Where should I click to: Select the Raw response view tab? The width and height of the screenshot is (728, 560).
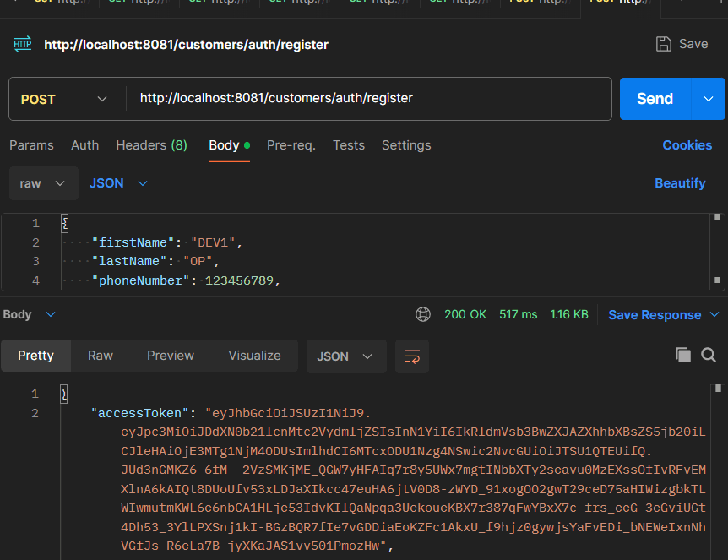pos(101,356)
